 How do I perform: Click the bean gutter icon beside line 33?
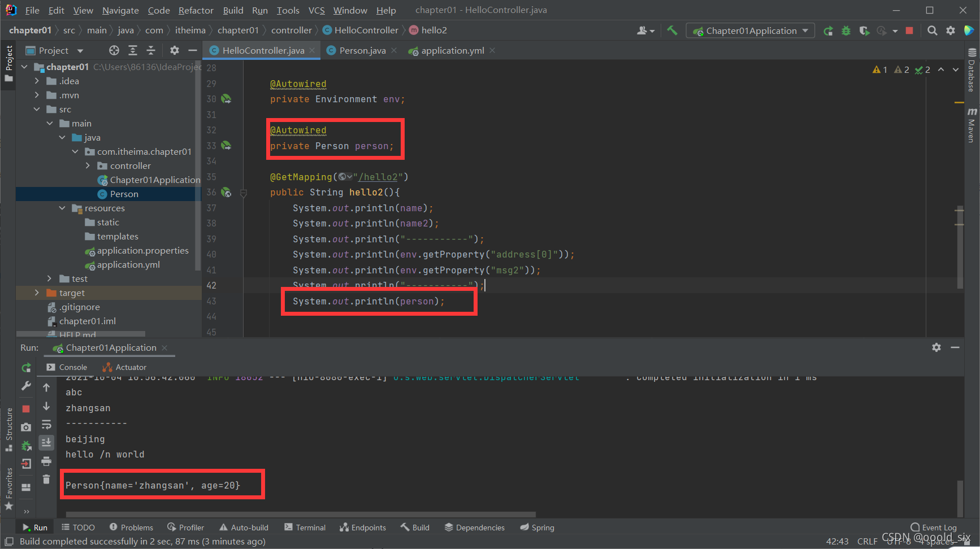pyautogui.click(x=226, y=146)
